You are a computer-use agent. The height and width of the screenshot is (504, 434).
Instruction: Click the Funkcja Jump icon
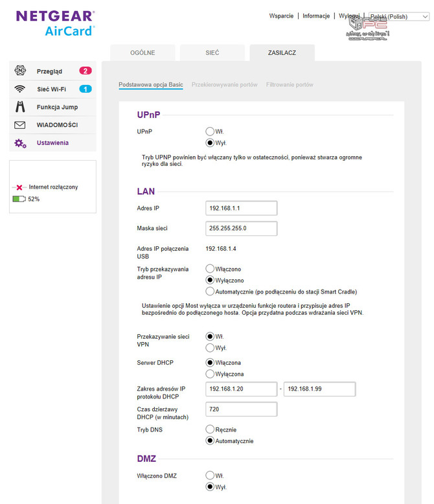coord(20,107)
